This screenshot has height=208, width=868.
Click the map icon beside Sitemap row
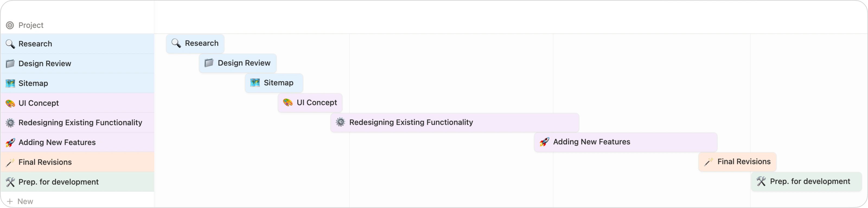(10, 83)
